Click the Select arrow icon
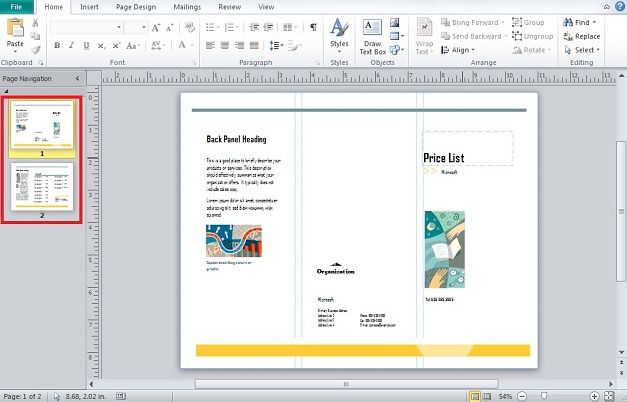Screen dimensions: 627x402 [568, 50]
